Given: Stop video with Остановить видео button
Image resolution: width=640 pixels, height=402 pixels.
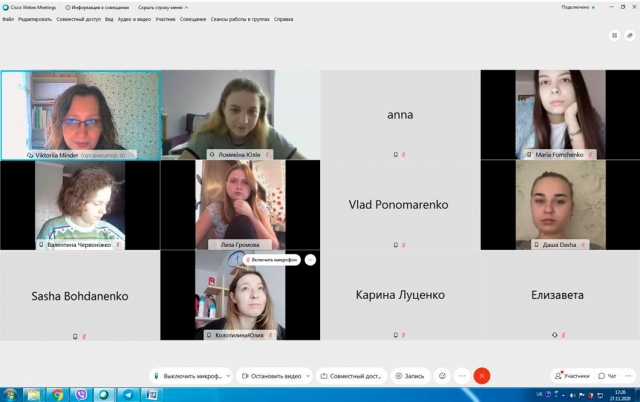Looking at the screenshot, I should coord(271,376).
